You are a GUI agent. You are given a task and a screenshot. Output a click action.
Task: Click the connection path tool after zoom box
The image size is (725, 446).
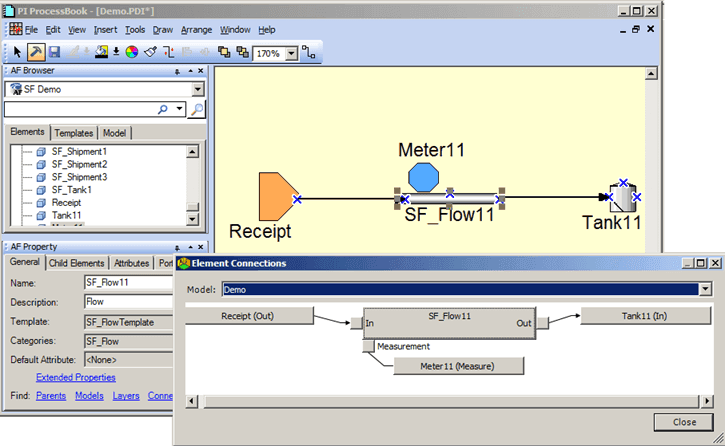(x=308, y=53)
